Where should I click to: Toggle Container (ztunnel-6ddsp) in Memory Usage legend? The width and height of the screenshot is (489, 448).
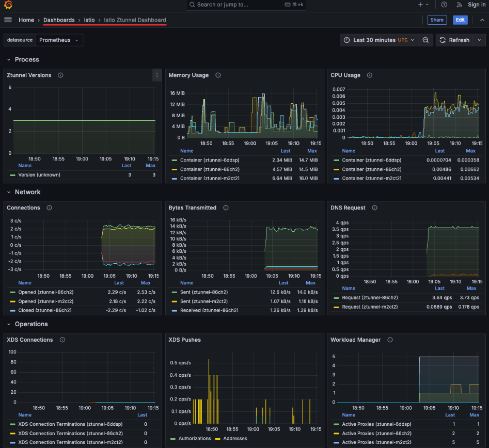[210, 160]
